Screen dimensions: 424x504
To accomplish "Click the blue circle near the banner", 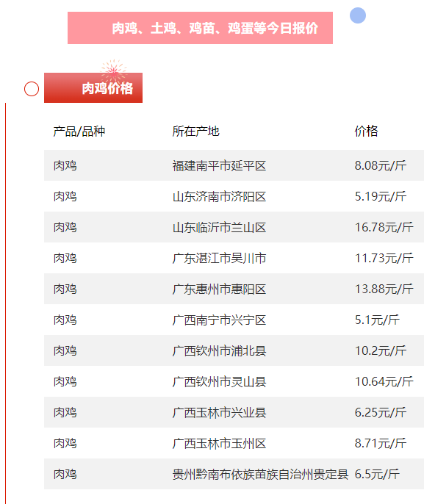I will click(x=357, y=15).
